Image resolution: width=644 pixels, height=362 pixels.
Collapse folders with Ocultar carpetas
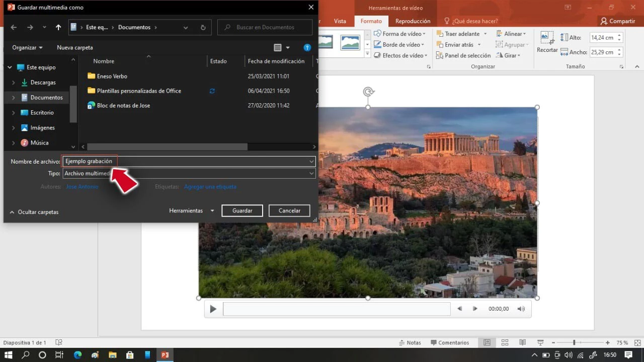click(x=34, y=212)
